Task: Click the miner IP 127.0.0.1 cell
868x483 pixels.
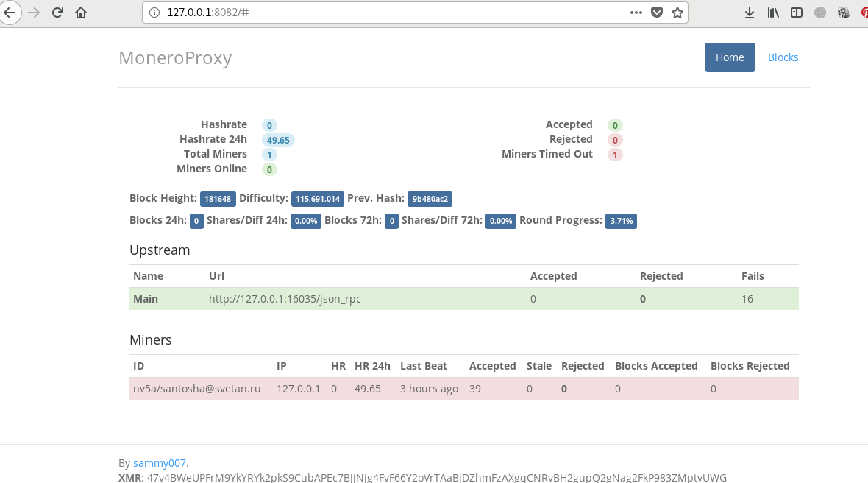Action: (x=299, y=389)
